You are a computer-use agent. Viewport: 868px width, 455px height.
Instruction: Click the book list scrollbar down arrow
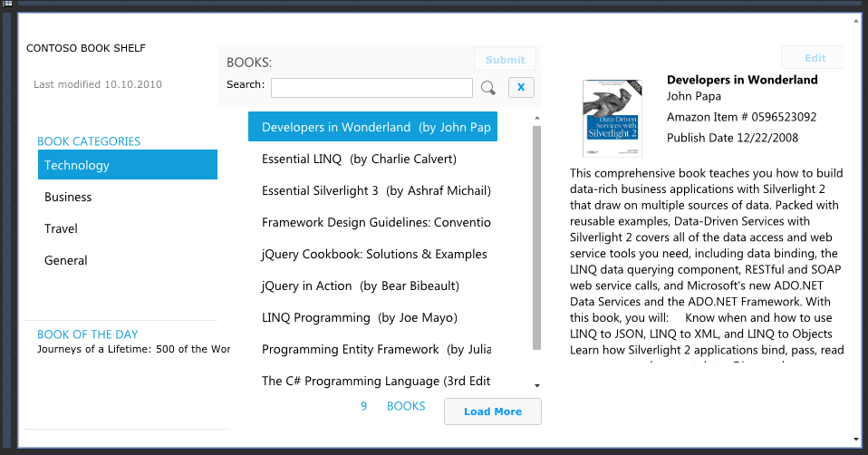coord(536,385)
